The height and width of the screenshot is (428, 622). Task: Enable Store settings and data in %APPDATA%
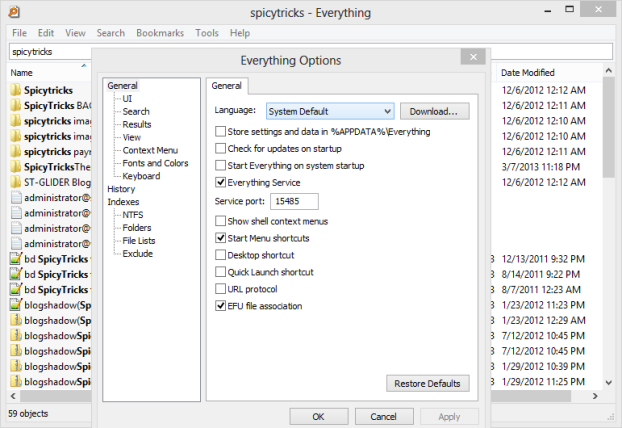[220, 131]
